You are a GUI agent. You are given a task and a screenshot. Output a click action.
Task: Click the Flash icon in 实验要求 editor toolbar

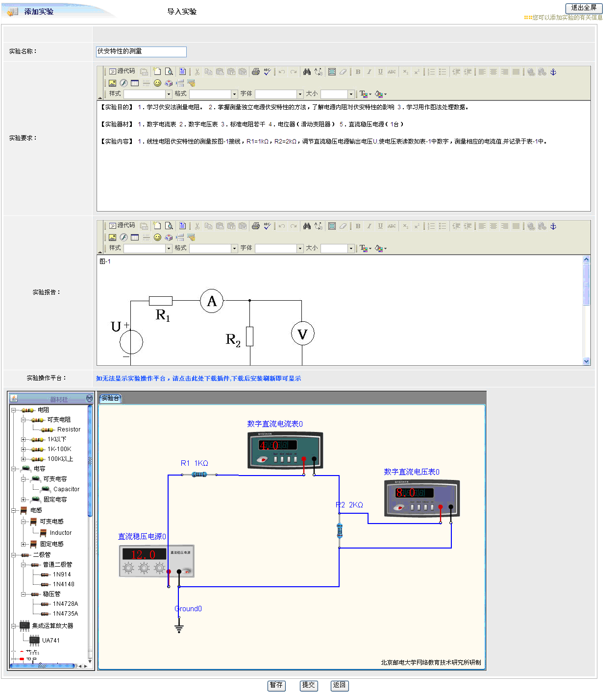[123, 83]
